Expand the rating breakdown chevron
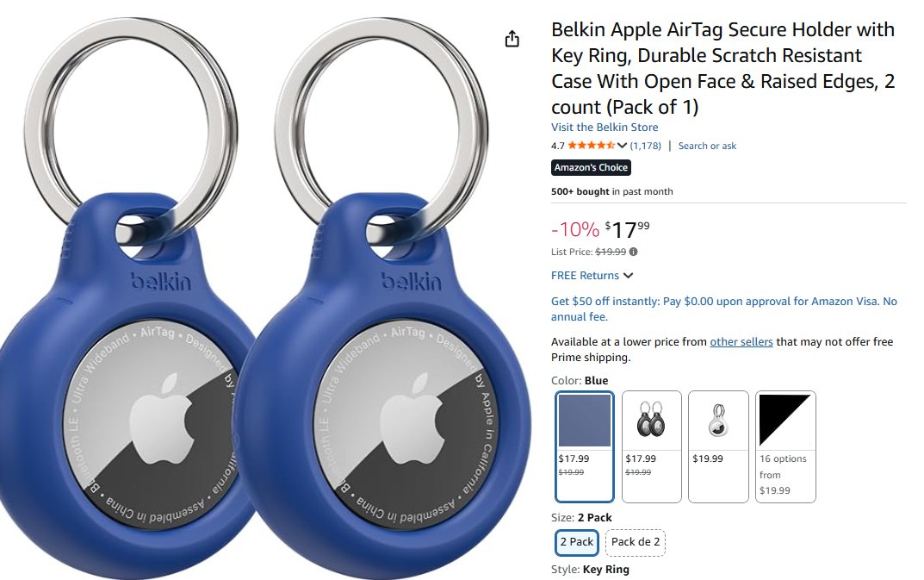Viewport: 924px width, 580px height. (622, 146)
